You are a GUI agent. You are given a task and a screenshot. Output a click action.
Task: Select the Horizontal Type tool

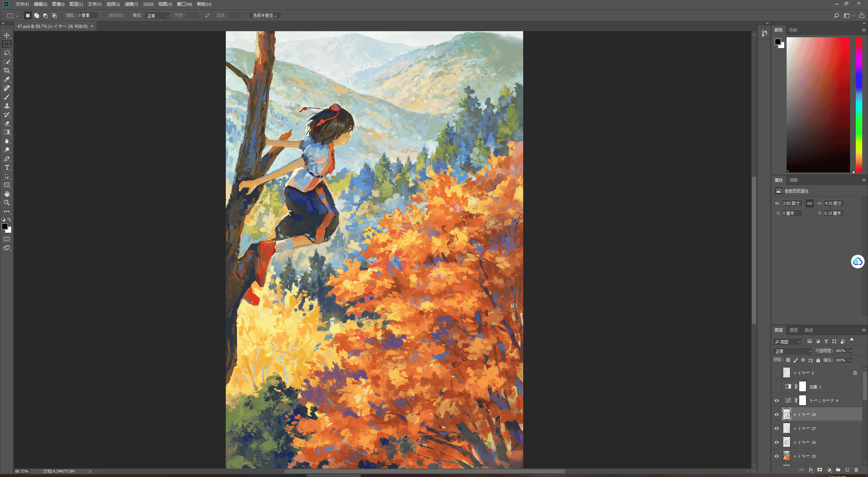[7, 167]
